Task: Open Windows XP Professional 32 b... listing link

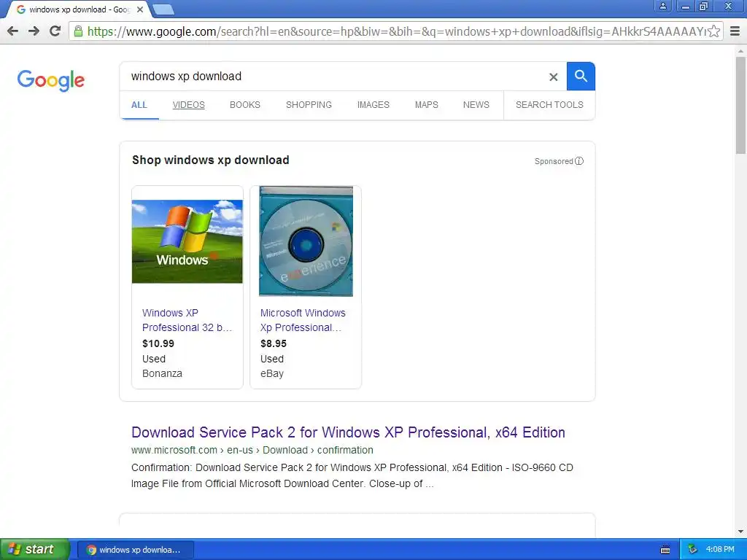Action: (x=187, y=320)
